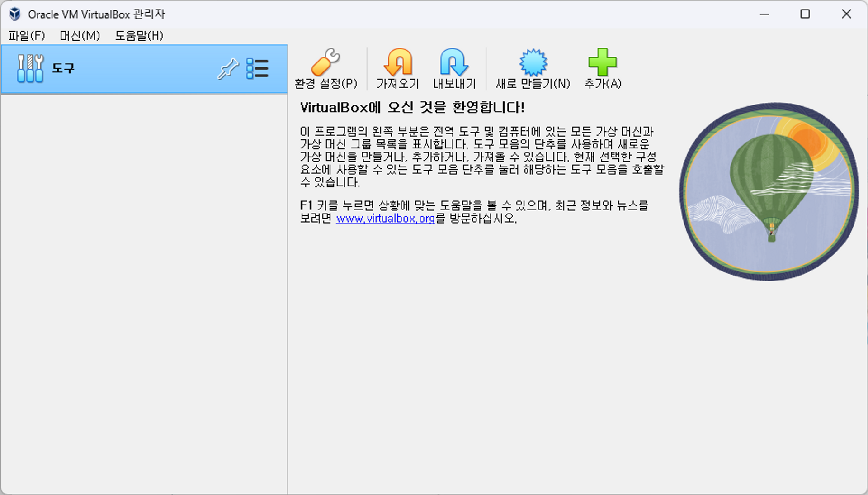Select the 도구 item in left pane
The height and width of the screenshot is (495, 868).
[63, 69]
